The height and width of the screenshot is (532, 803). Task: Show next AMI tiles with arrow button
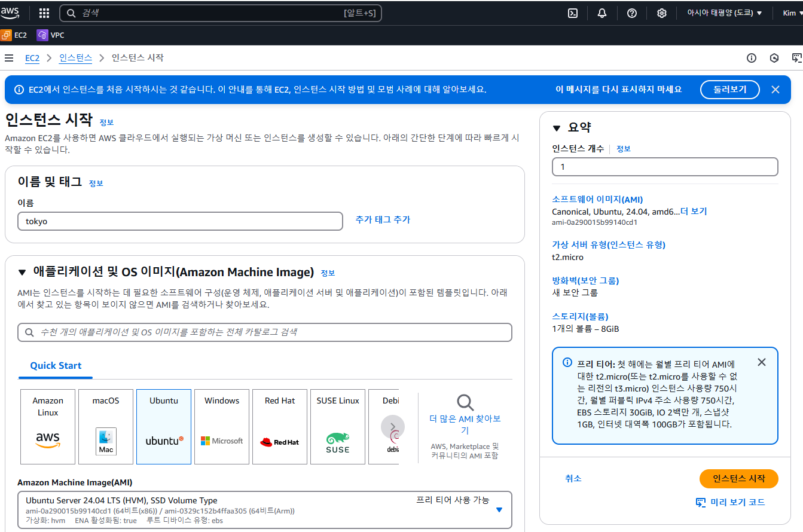coord(393,427)
